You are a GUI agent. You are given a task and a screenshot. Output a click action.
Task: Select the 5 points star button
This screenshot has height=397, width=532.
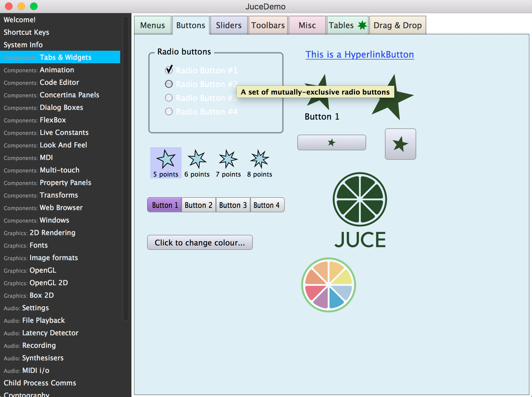coord(166,163)
